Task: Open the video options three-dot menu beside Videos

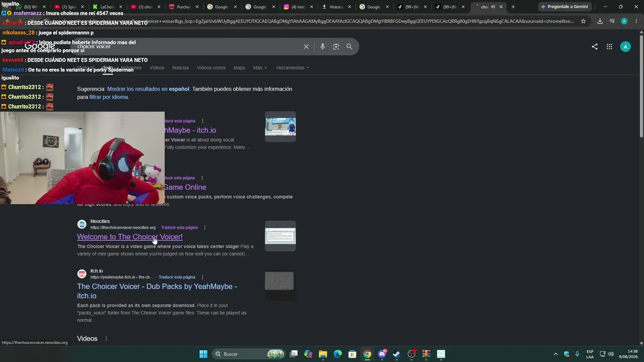Action: coord(106,339)
